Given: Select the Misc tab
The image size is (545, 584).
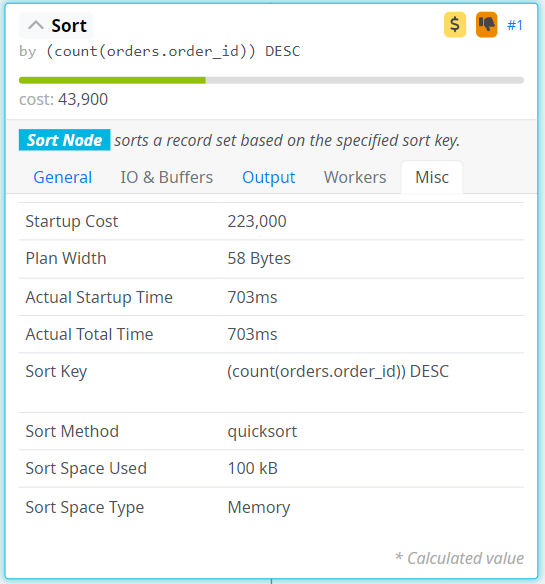Looking at the screenshot, I should click(432, 177).
